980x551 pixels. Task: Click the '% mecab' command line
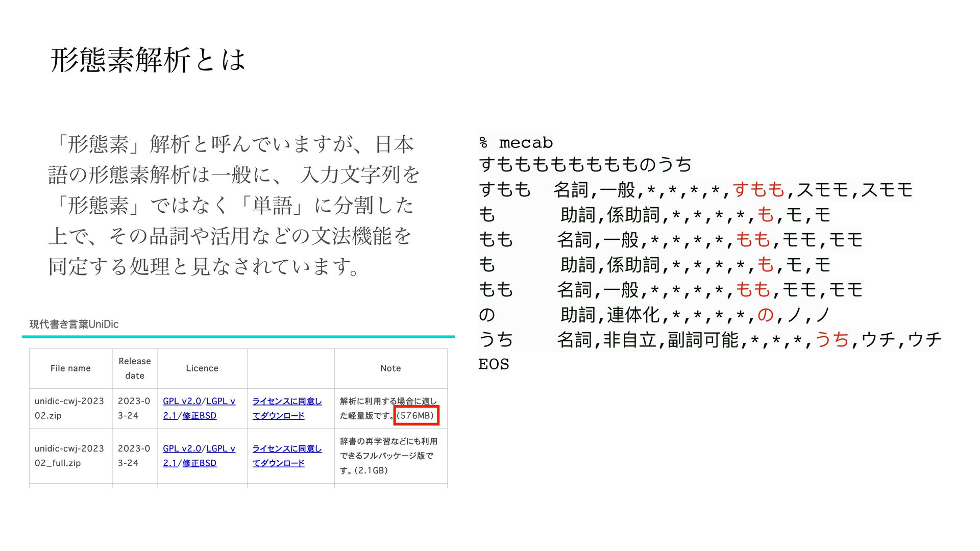[x=516, y=143]
